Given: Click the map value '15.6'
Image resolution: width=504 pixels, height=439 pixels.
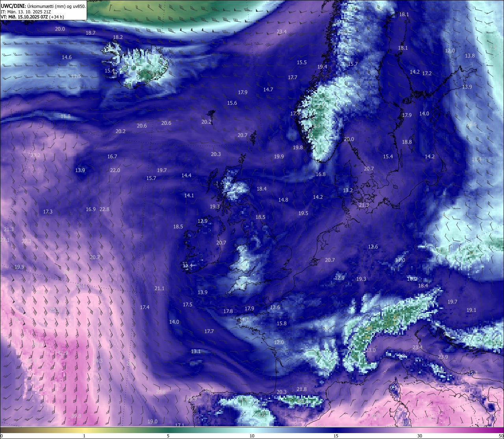Looking at the screenshot, I should pos(232,103).
